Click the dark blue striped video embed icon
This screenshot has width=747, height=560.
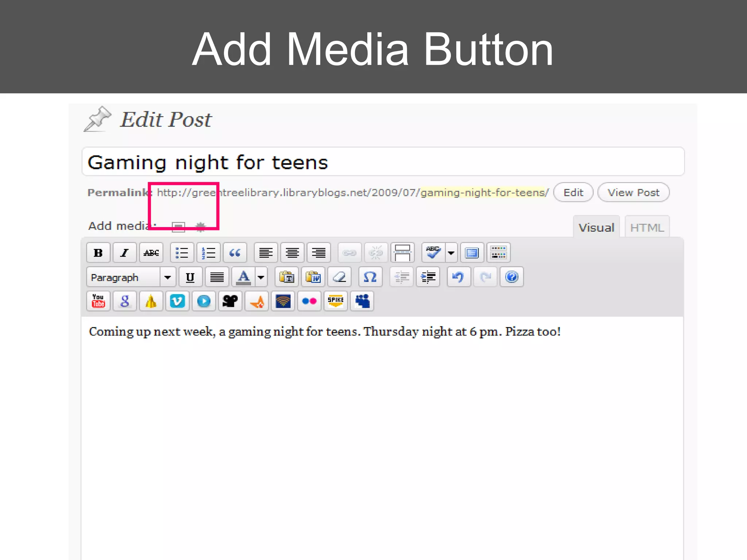coord(283,301)
